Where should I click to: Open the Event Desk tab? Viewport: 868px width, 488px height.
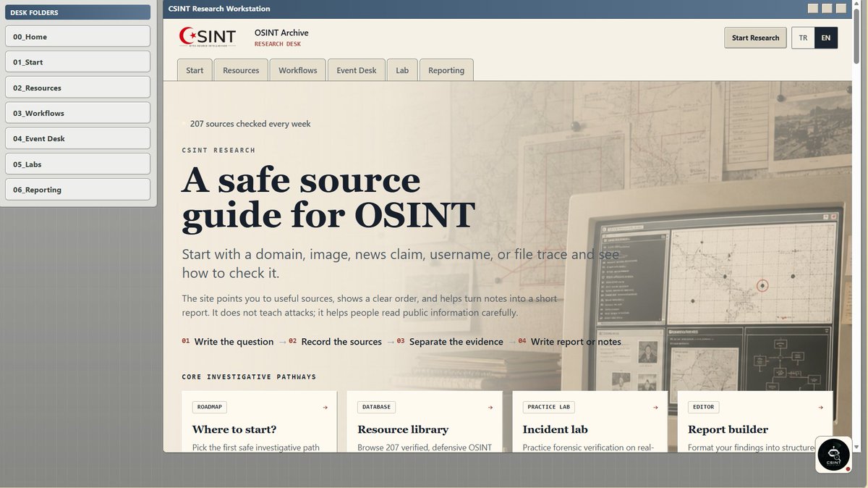(357, 70)
